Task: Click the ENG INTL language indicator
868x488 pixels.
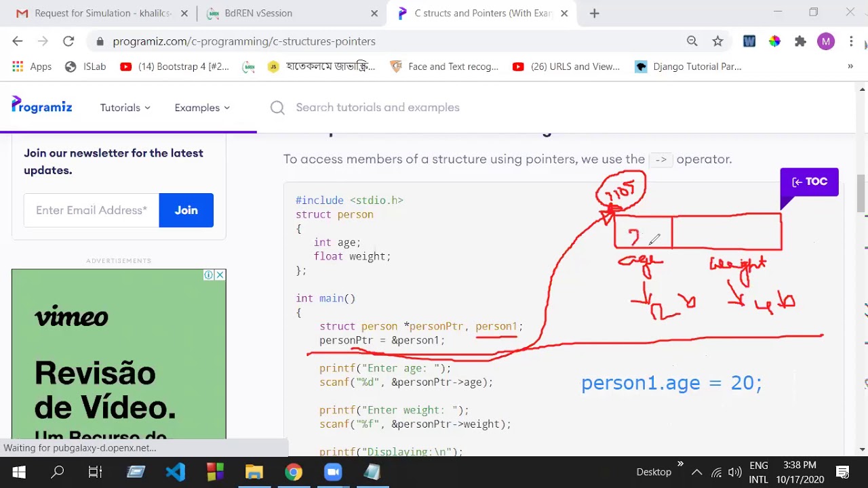Action: (x=759, y=472)
